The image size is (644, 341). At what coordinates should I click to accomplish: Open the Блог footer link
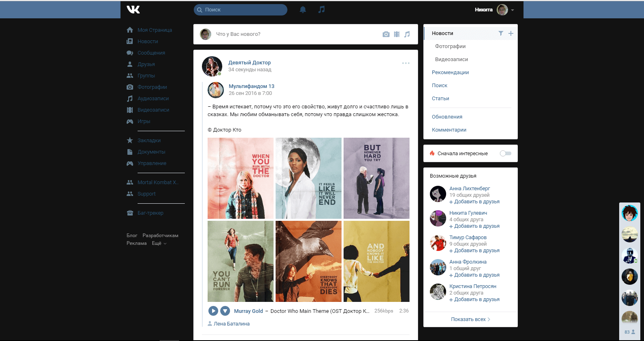[132, 235]
